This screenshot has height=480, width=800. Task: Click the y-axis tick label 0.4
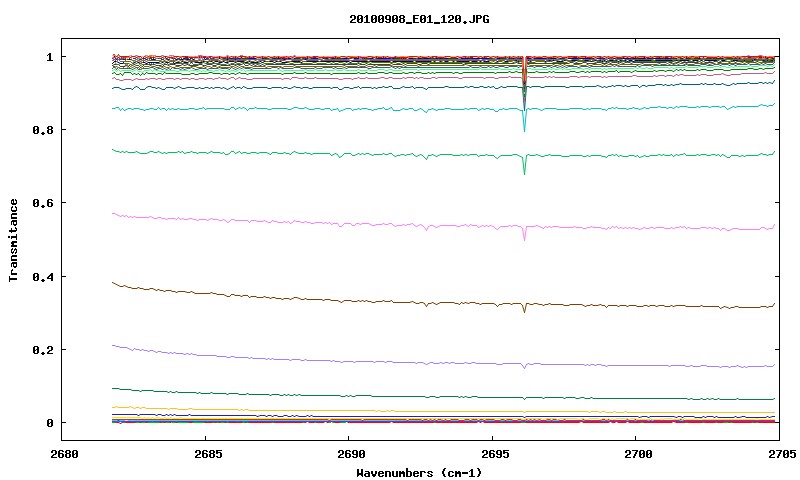(43, 276)
